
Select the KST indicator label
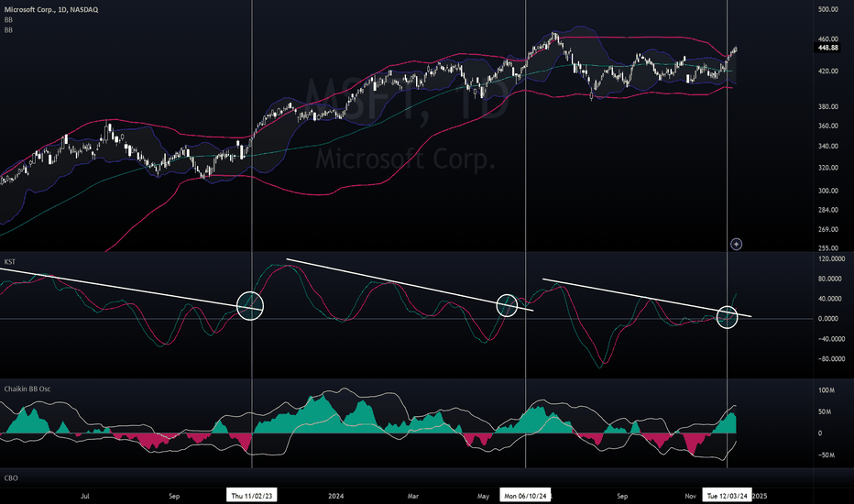10,262
